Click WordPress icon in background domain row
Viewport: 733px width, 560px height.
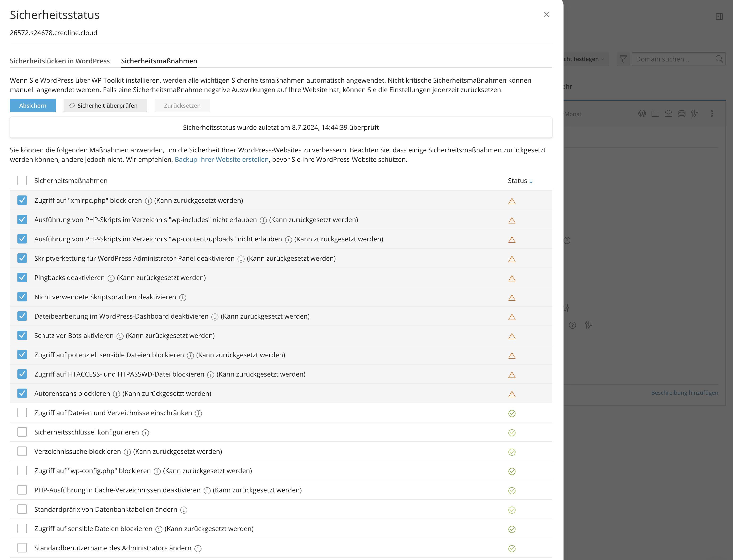[x=642, y=114]
